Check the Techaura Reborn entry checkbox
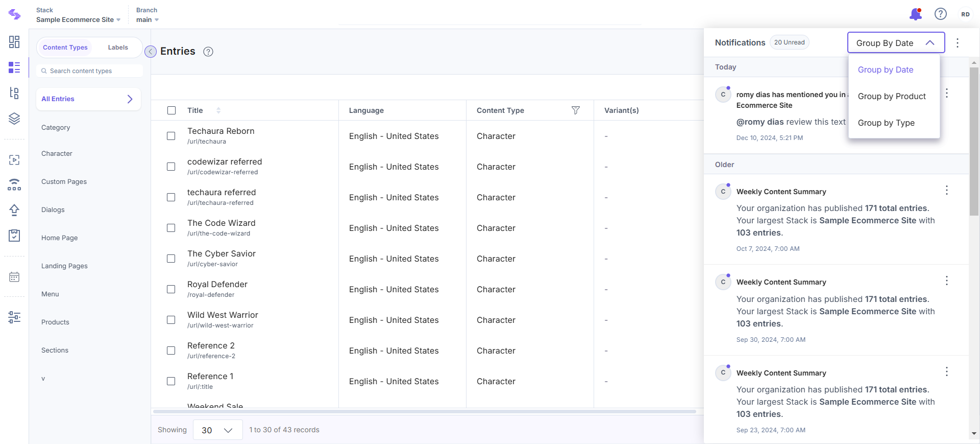This screenshot has height=444, width=980. click(171, 136)
